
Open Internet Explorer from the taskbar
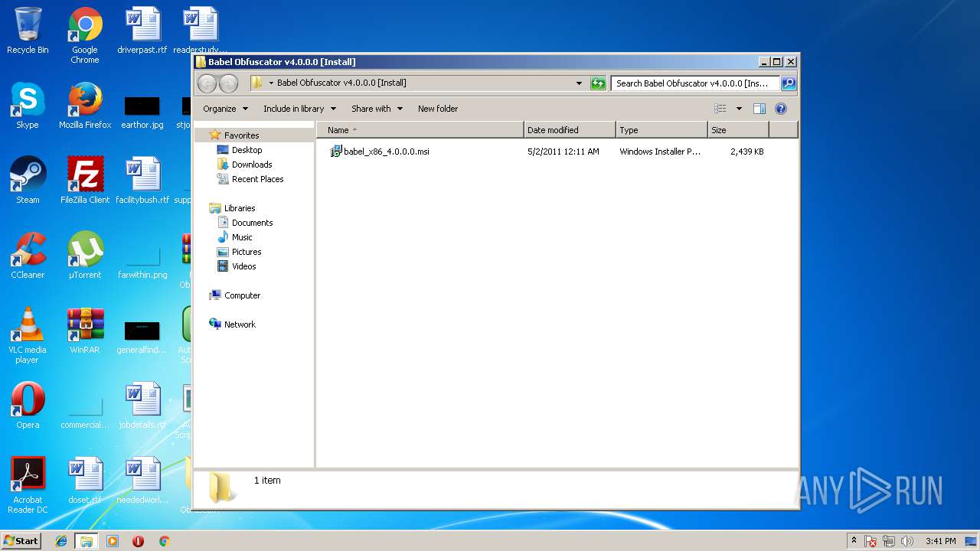point(61,541)
